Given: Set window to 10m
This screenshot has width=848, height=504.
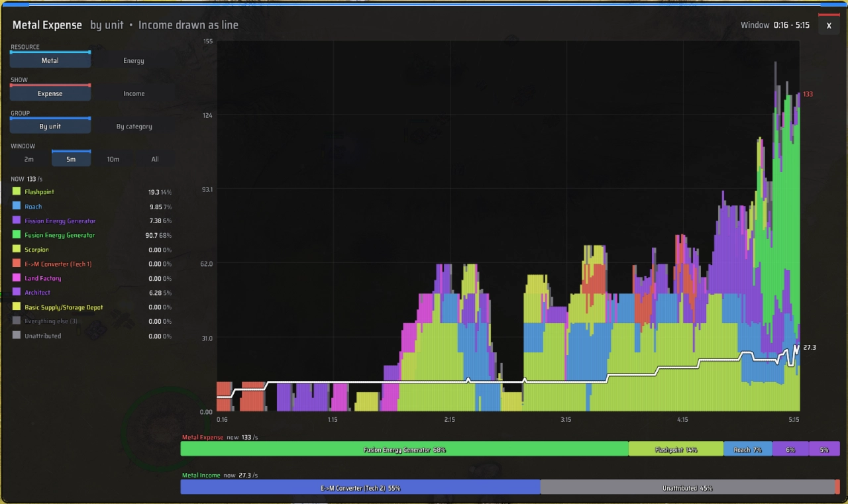Looking at the screenshot, I should pos(113,159).
